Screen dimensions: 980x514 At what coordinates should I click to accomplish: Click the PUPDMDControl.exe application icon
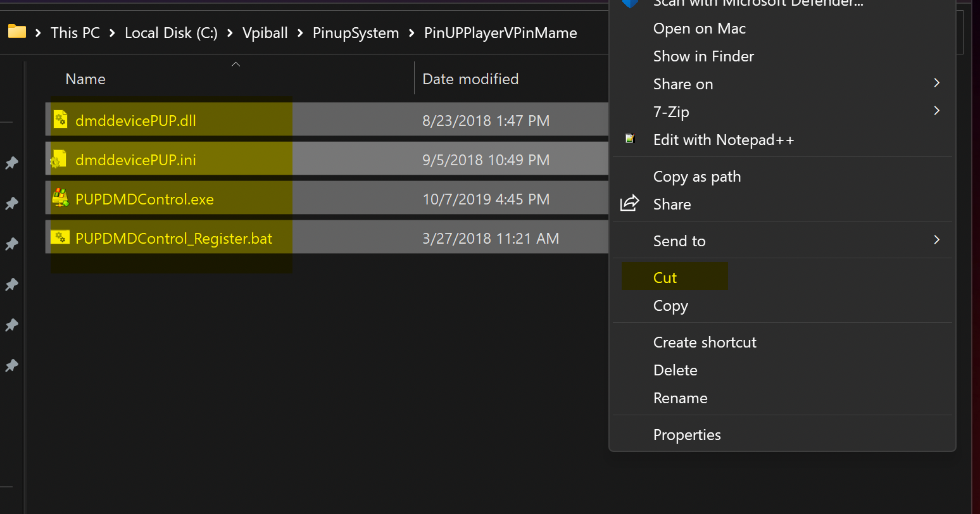[60, 198]
